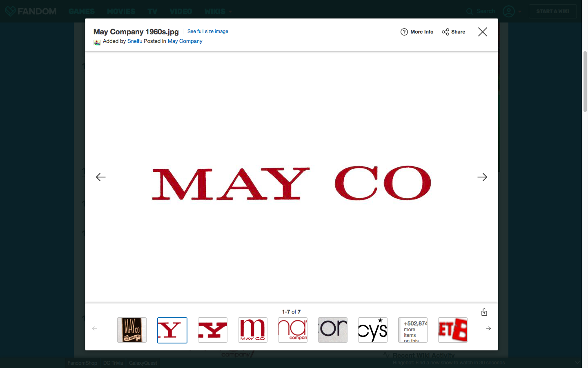Image resolution: width=588 pixels, height=368 pixels.
Task: Expand the user account avatar menu
Action: click(512, 11)
